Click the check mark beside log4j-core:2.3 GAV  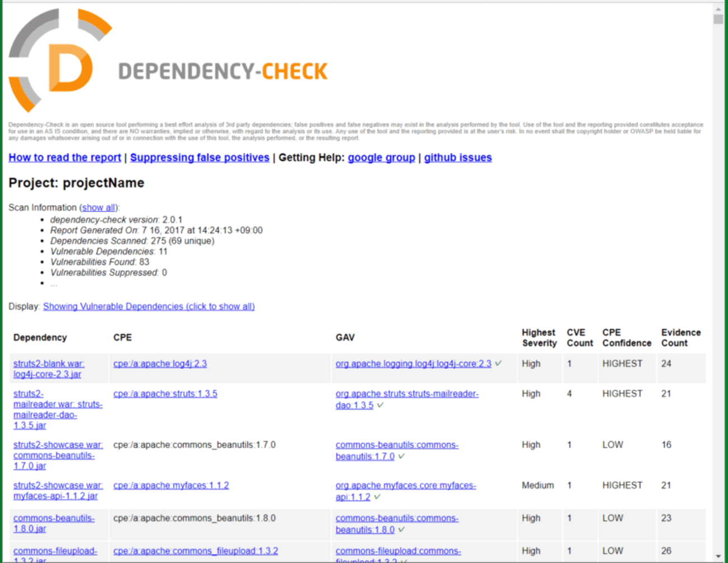tap(498, 364)
